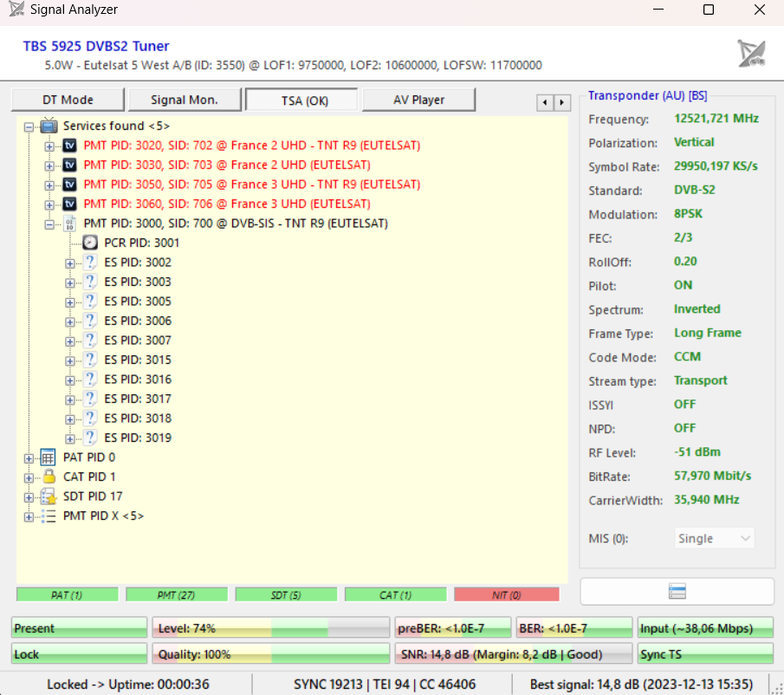Switch to DT Mode tab
The height and width of the screenshot is (695, 784).
click(x=68, y=100)
